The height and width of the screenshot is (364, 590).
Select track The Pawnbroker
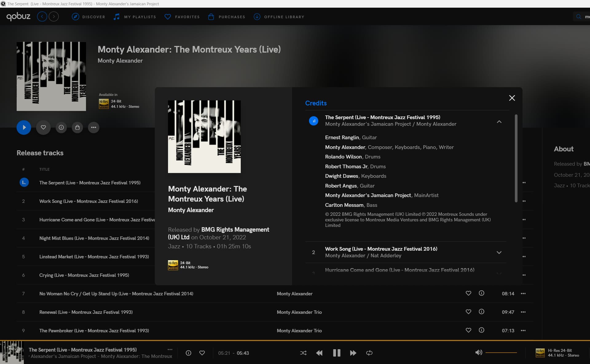pyautogui.click(x=94, y=331)
